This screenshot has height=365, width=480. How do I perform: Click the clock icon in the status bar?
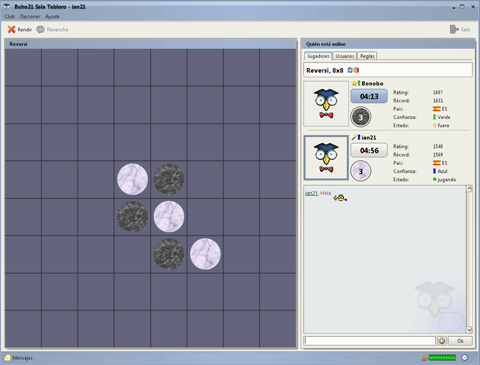465,358
